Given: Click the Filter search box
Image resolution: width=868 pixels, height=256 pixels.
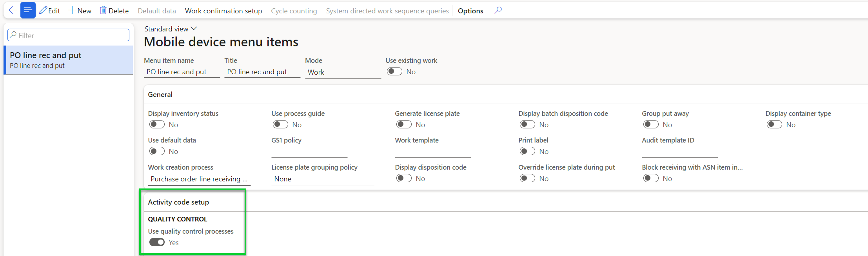Looking at the screenshot, I should click(x=68, y=35).
